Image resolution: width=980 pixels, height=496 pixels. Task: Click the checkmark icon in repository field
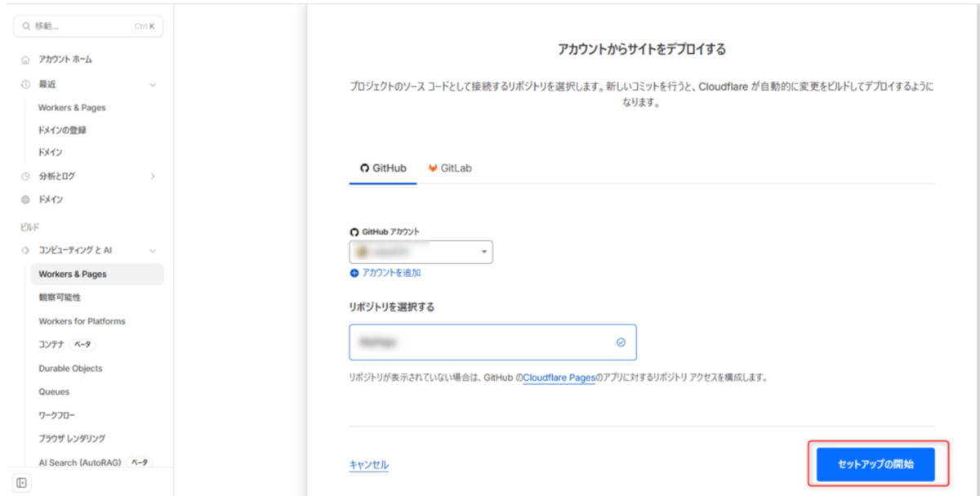tap(621, 342)
